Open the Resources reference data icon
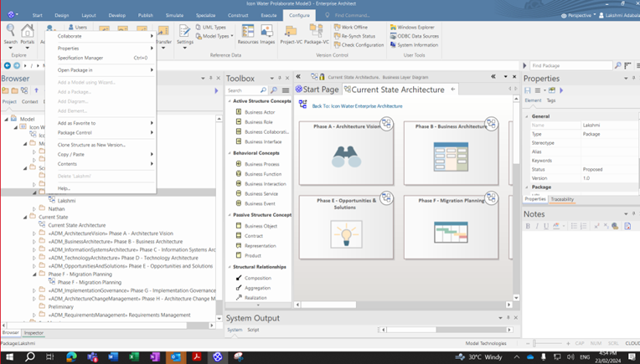Screen dimensions: 640x364 click(247, 33)
